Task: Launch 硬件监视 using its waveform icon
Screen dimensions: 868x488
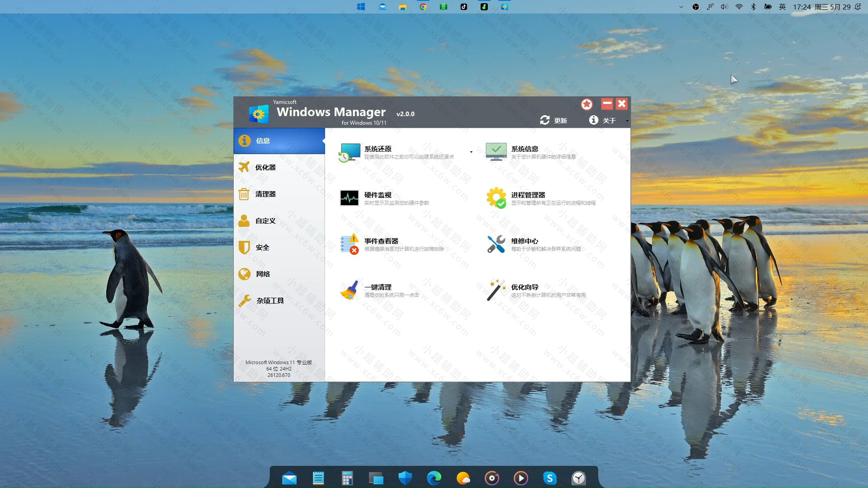Action: point(350,198)
